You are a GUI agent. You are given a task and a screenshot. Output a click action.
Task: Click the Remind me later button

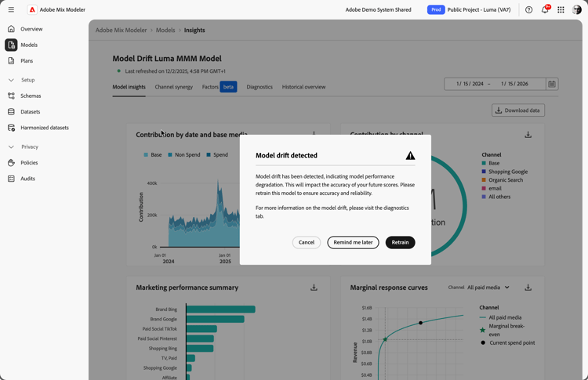click(x=353, y=242)
